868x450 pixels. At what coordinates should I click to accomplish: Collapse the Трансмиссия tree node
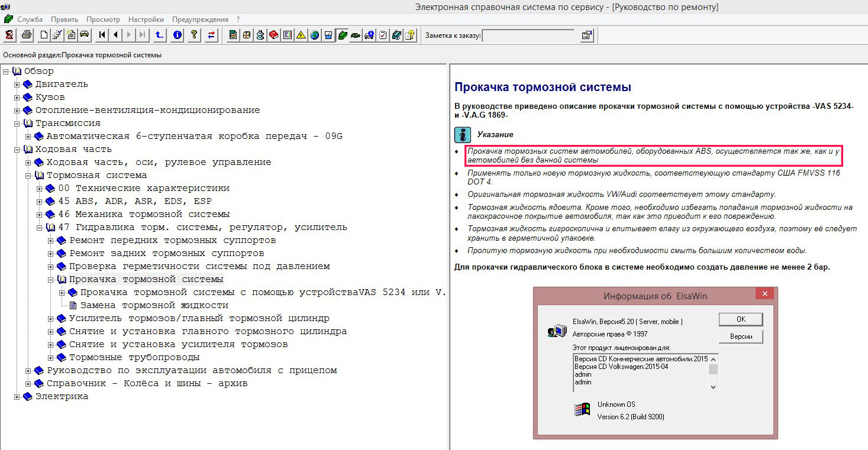[17, 124]
